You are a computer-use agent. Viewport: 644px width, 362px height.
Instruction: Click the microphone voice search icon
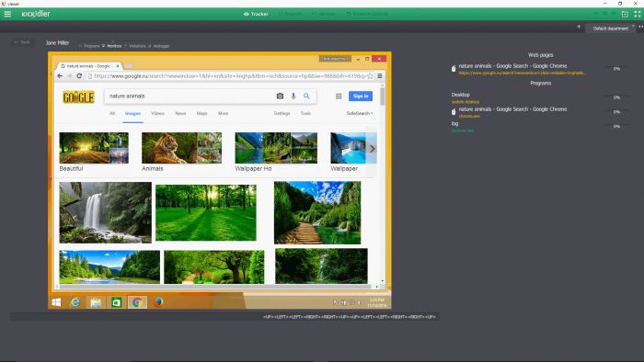(293, 96)
